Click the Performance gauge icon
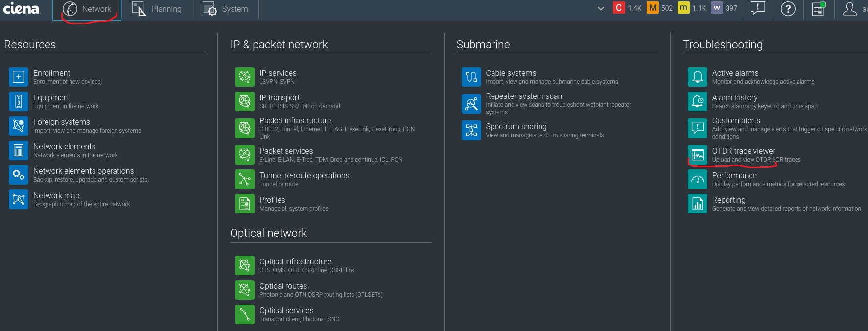868x331 pixels. [x=697, y=179]
